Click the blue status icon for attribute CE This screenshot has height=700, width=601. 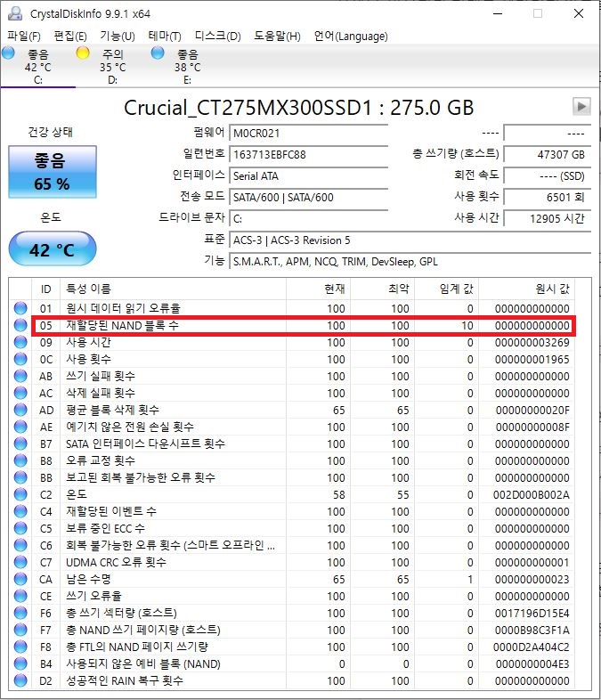pyautogui.click(x=20, y=597)
